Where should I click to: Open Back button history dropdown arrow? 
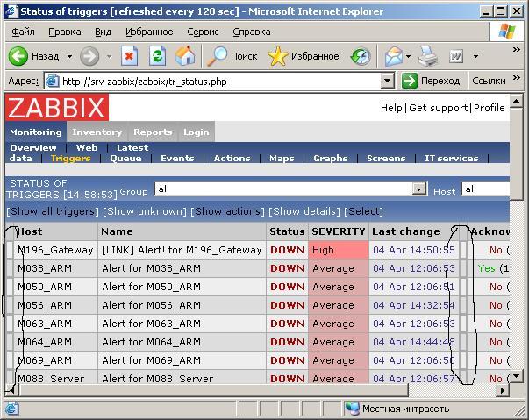click(69, 56)
